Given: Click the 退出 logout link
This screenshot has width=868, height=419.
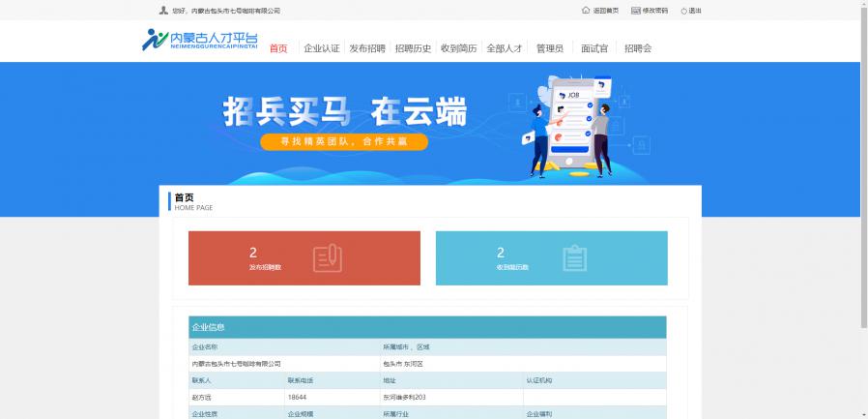Looking at the screenshot, I should 695,11.
